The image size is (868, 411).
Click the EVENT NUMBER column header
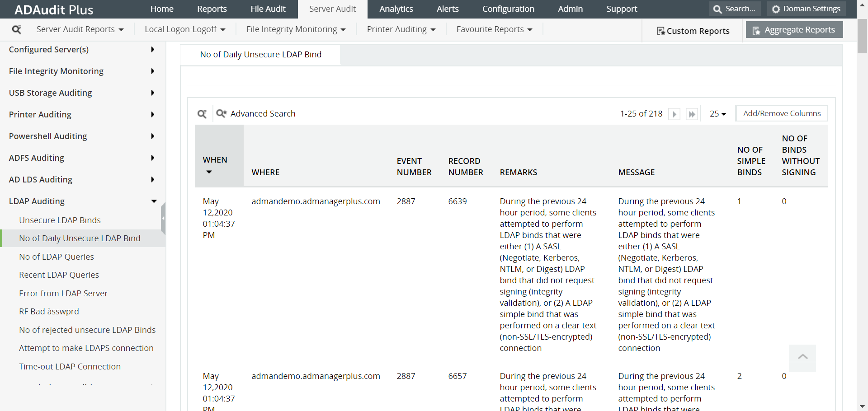tap(414, 167)
